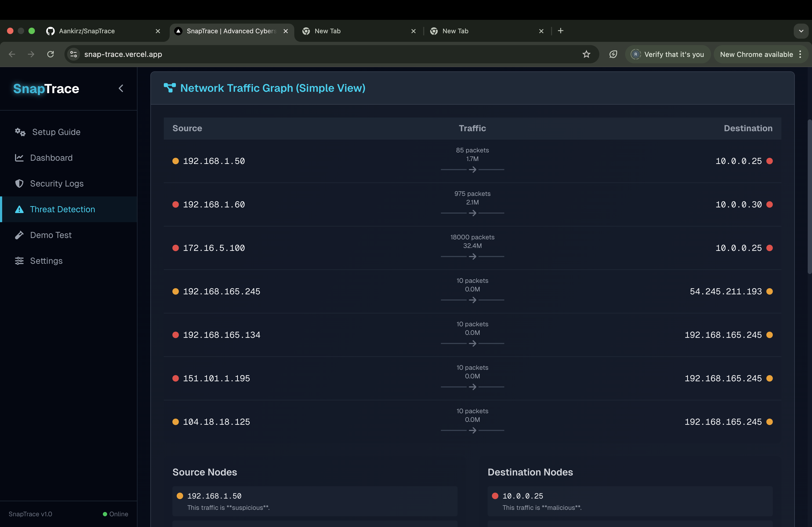This screenshot has height=527, width=812.
Task: Open Chrome menu three dots
Action: pos(800,54)
